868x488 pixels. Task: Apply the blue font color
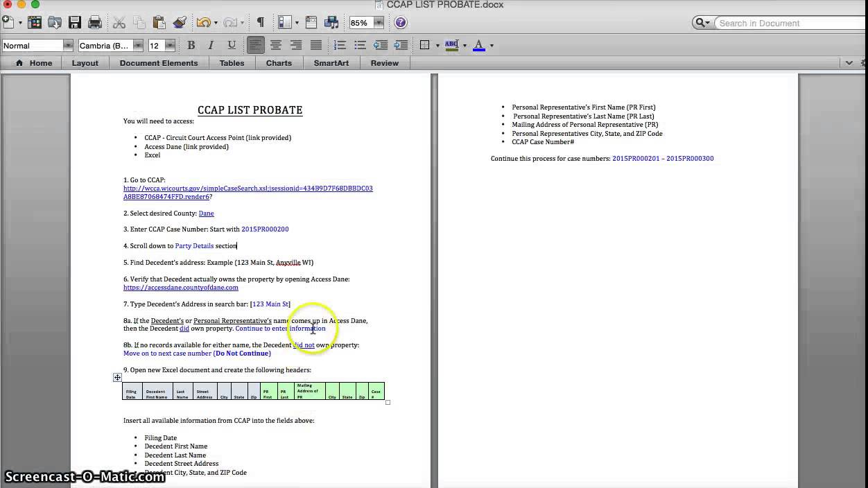click(479, 45)
